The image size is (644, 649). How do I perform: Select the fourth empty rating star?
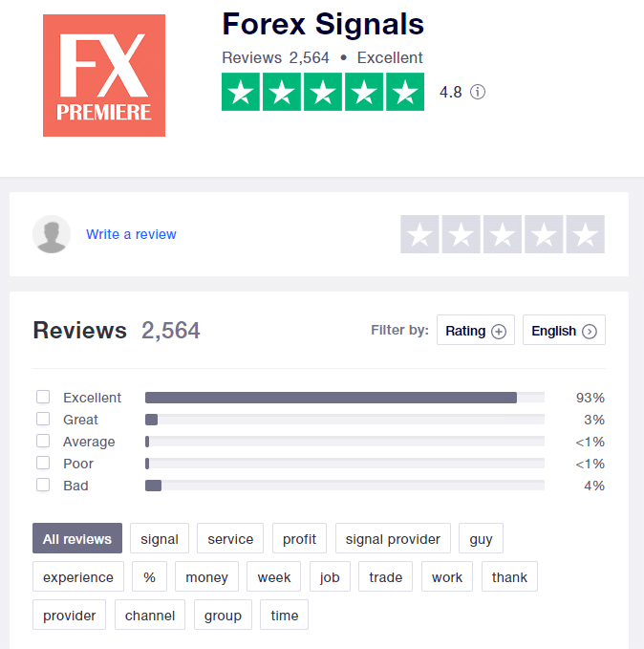click(544, 234)
